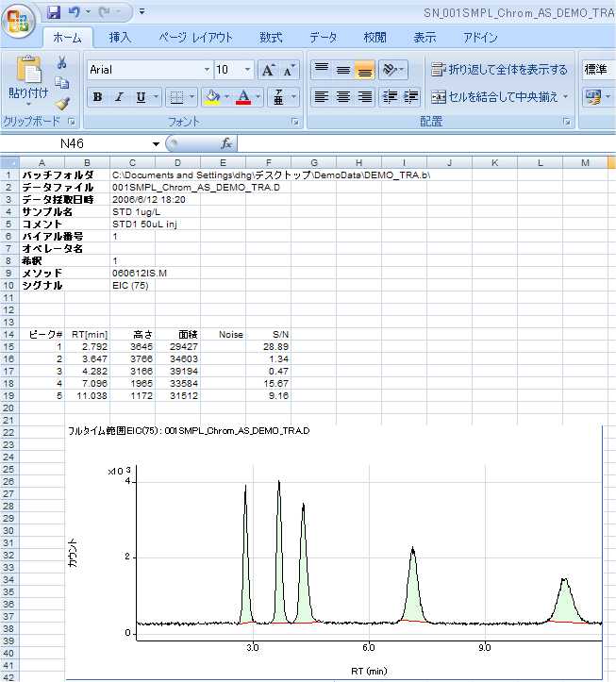Increase the font size
This screenshot has height=682, width=616.
pyautogui.click(x=268, y=70)
